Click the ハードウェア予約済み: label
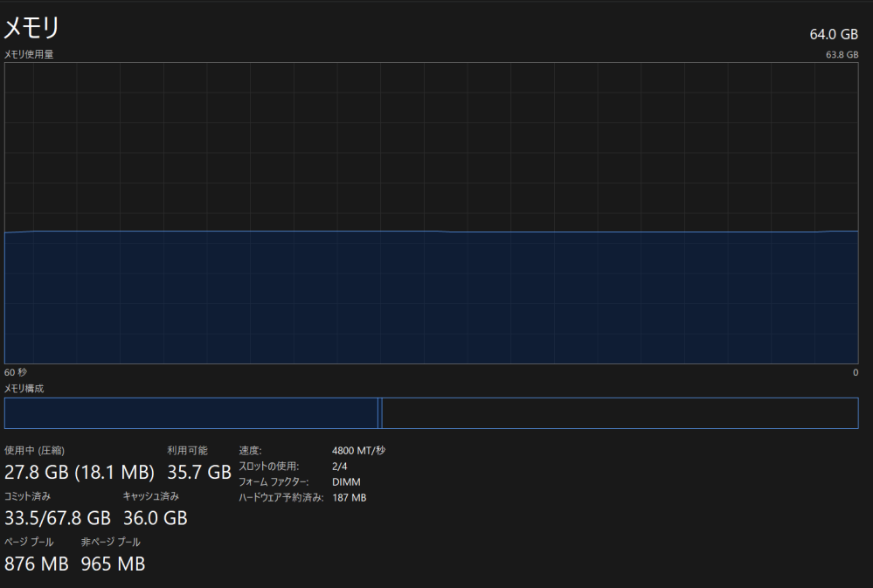The width and height of the screenshot is (873, 588). (281, 498)
